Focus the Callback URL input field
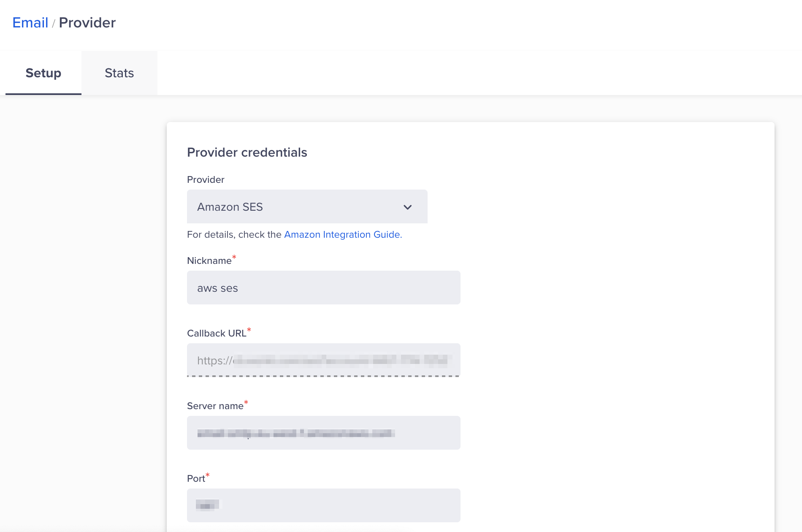This screenshot has width=802, height=532. [323, 360]
